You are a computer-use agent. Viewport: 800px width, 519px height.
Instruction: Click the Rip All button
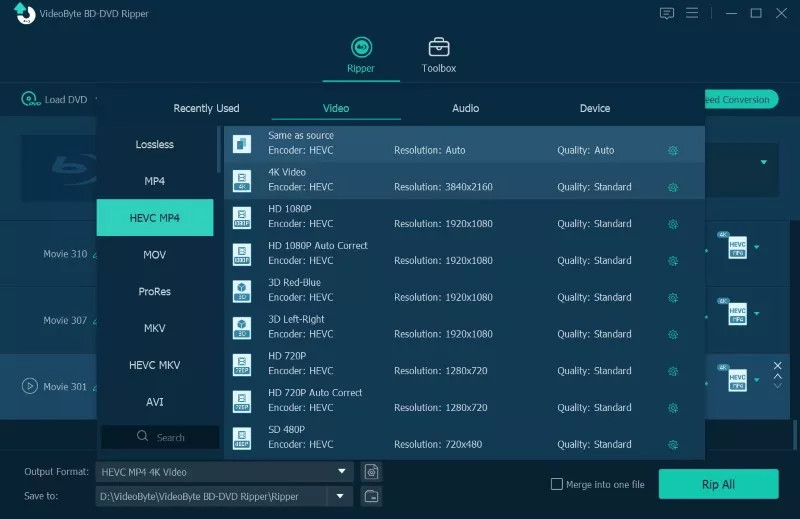click(x=718, y=484)
